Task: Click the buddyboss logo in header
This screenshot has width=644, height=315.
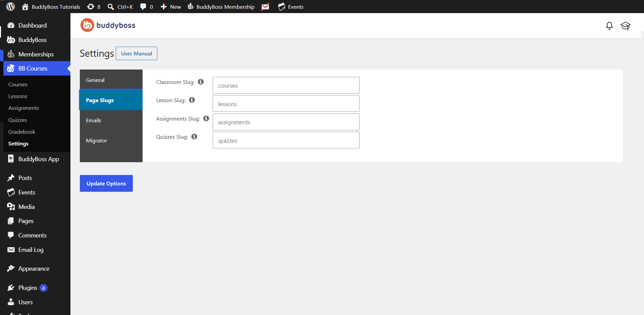Action: point(108,25)
